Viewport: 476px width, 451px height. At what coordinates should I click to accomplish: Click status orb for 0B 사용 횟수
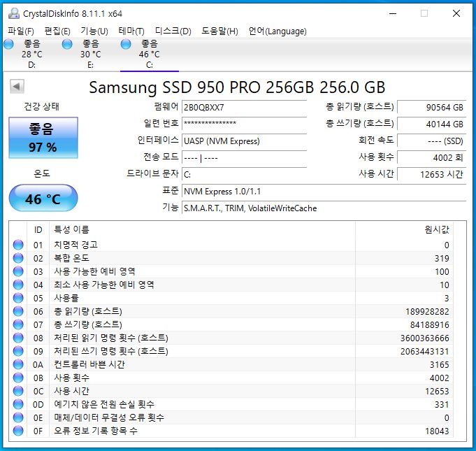coord(18,378)
